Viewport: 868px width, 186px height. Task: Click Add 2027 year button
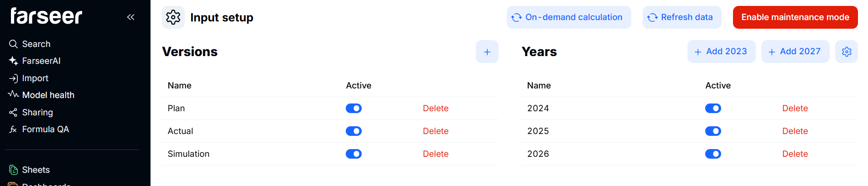tap(795, 52)
